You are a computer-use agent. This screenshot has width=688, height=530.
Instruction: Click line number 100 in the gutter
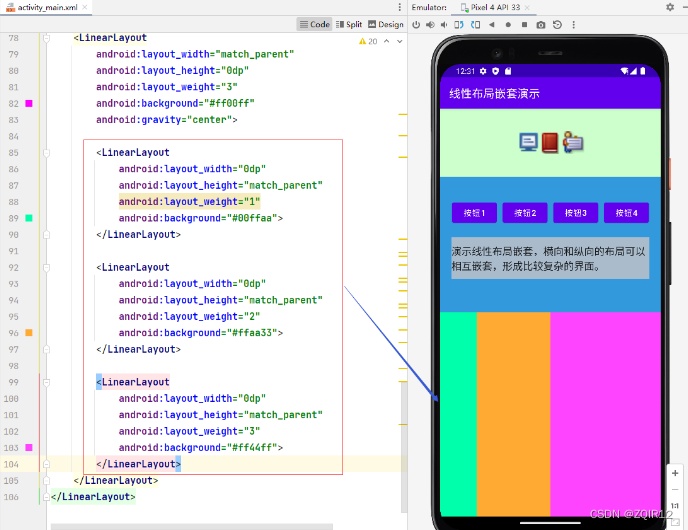click(11, 399)
